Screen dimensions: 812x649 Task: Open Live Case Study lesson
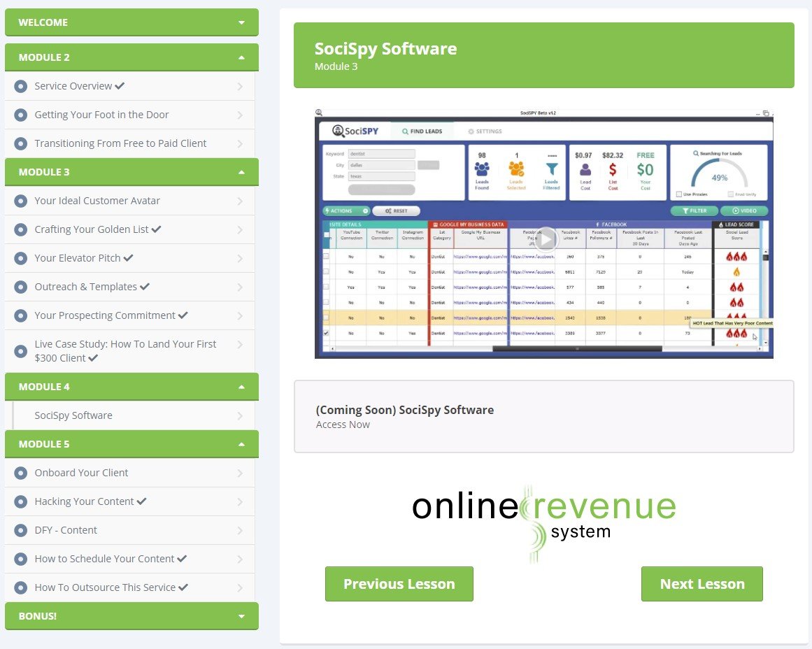[125, 351]
